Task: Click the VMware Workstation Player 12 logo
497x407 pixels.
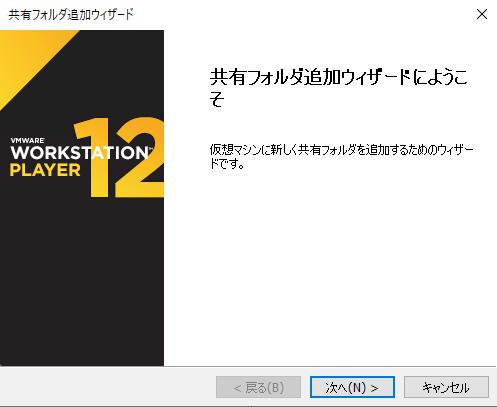Action: click(x=87, y=157)
